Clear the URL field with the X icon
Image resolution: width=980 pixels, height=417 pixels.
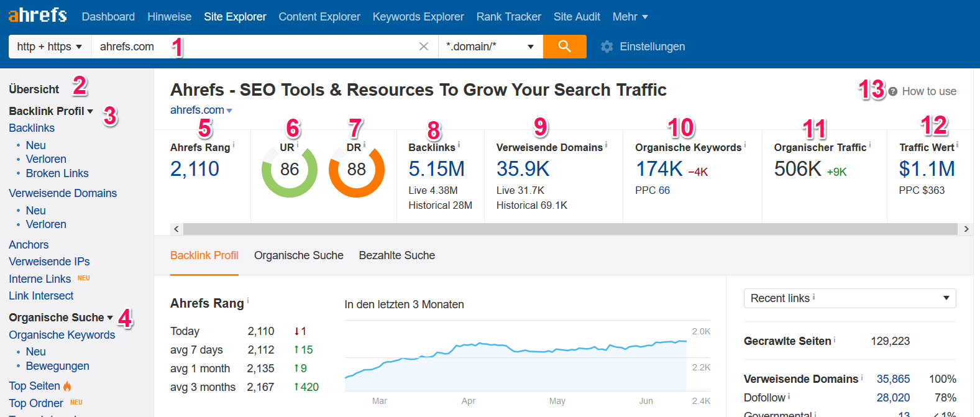424,47
